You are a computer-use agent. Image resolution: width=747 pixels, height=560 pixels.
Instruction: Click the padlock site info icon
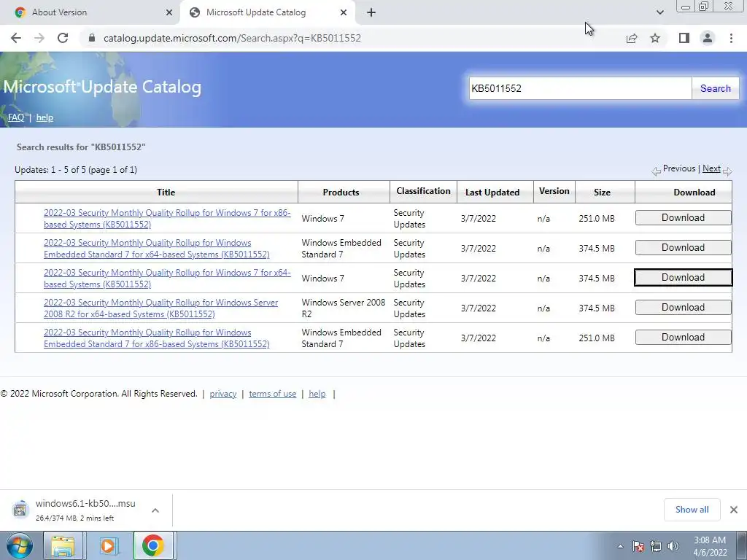(x=92, y=38)
